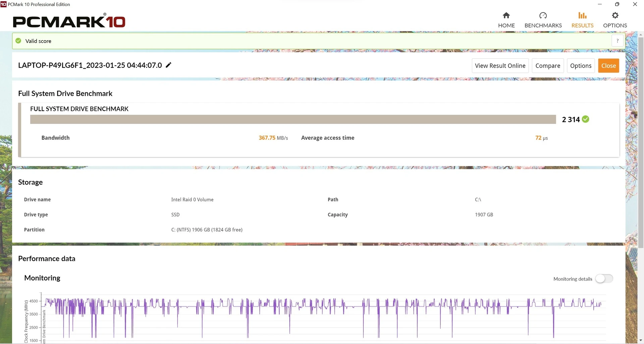Viewport: 644px width, 344px height.
Task: Click the Compare button
Action: tap(548, 66)
